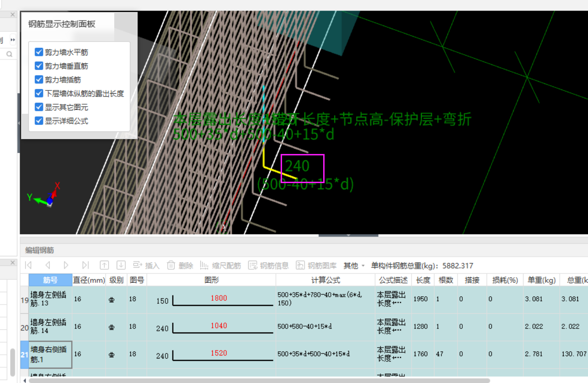Click the 搭接 column header

click(472, 280)
